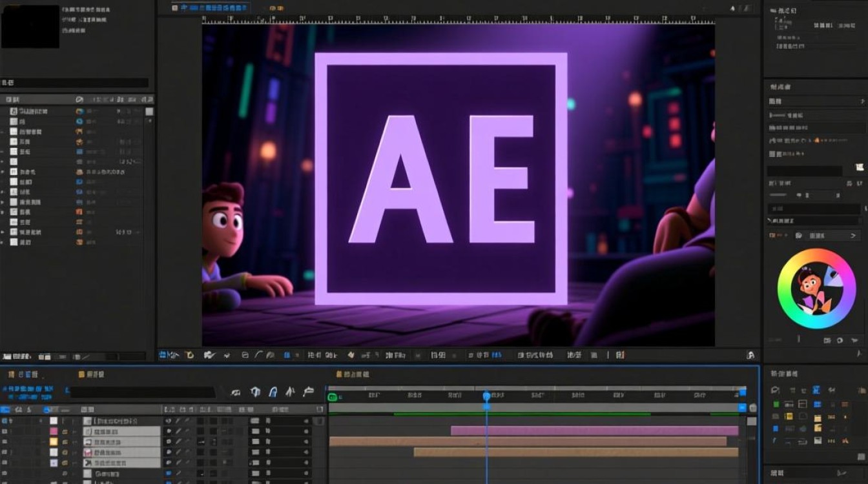Viewport: 868px width, 484px height.
Task: Toggle visibility of the pink-labeled layer
Action: (x=5, y=431)
